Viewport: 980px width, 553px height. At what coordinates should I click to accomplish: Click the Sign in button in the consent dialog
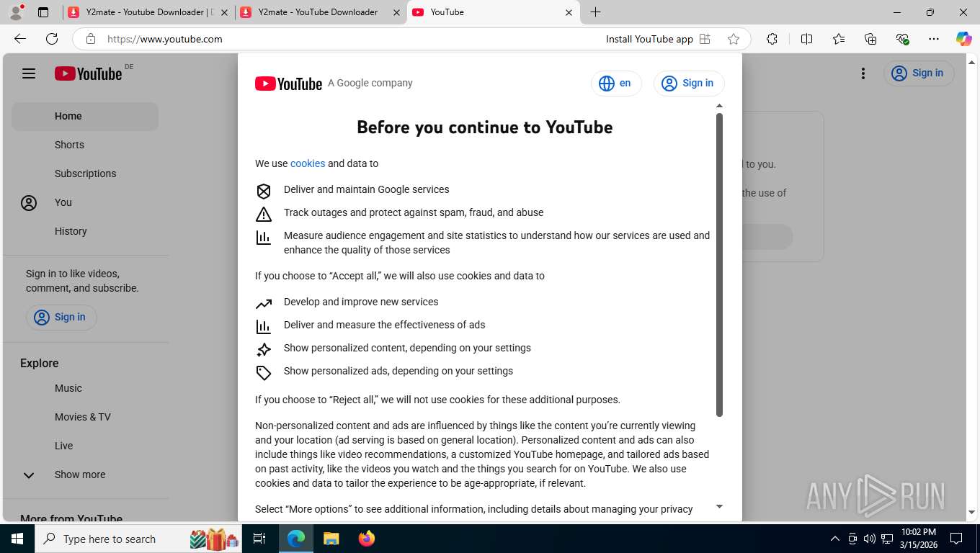coord(689,84)
